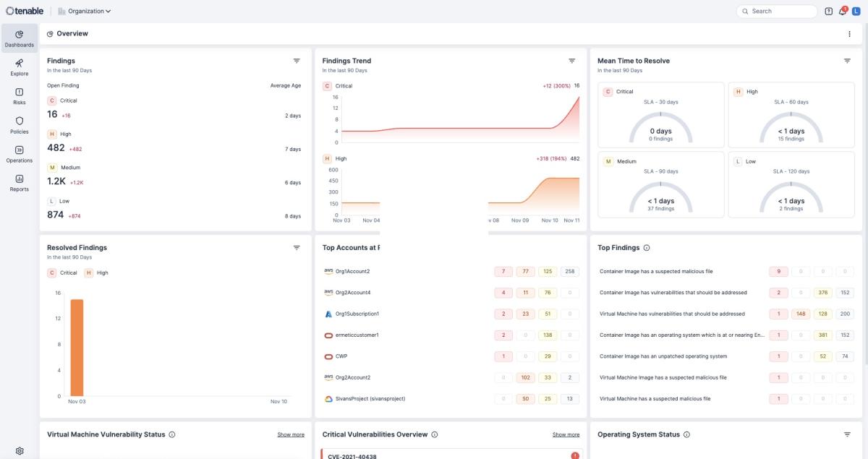Open the Org1Account2 account details

click(354, 271)
